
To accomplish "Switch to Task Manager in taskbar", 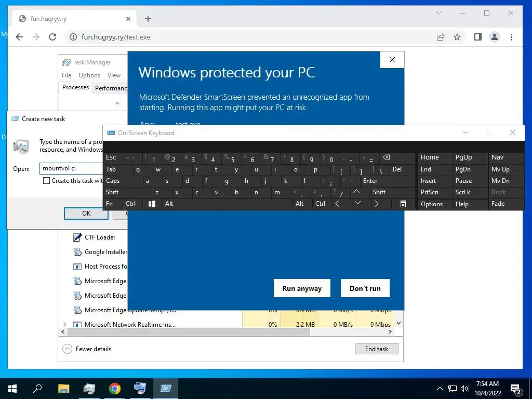I will (89, 388).
